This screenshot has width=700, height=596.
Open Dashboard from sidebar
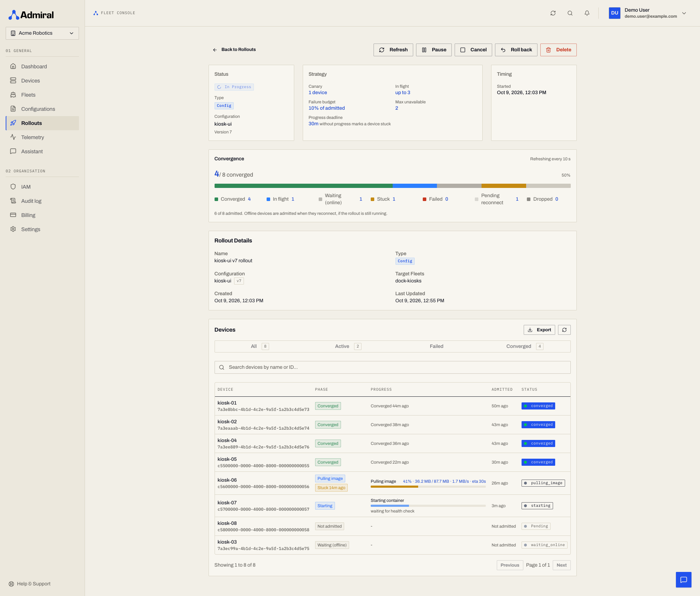click(x=42, y=67)
